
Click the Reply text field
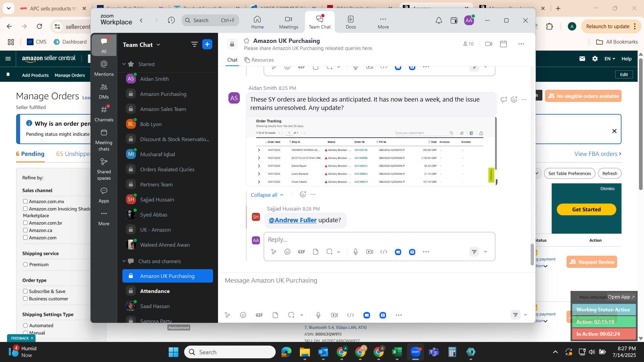pyautogui.click(x=379, y=240)
